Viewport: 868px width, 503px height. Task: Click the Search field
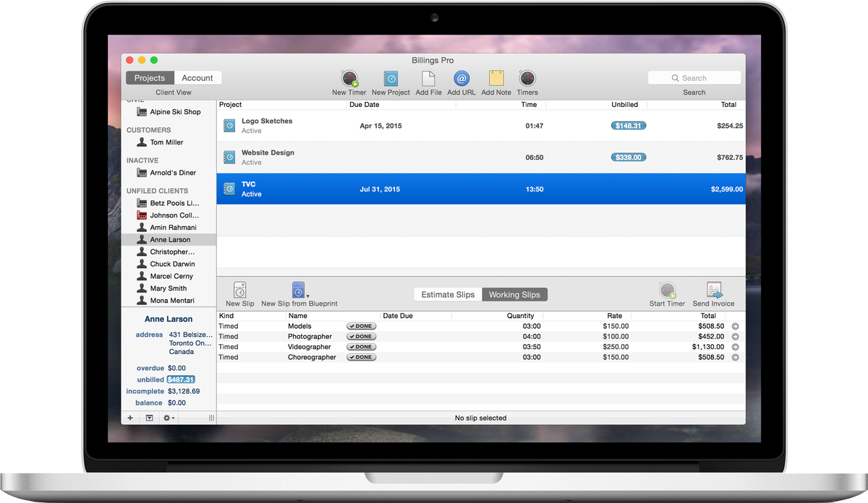coord(694,78)
